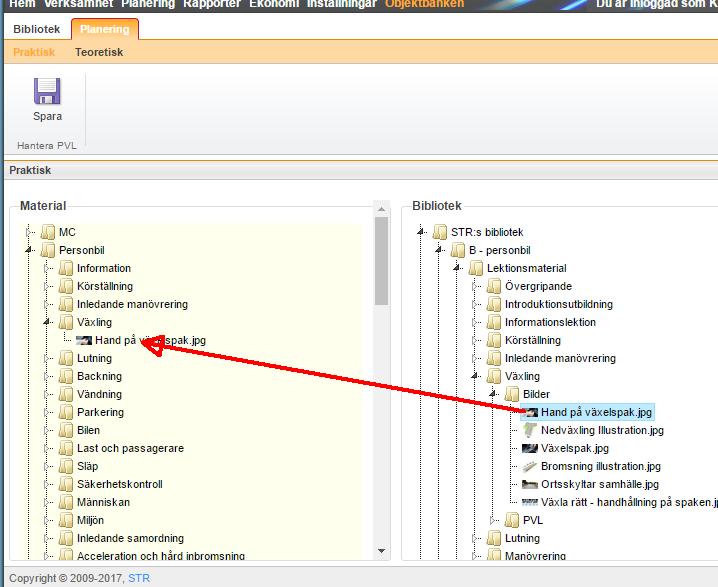Go to Hem in top menu
The height and width of the screenshot is (587, 718).
coord(22,4)
